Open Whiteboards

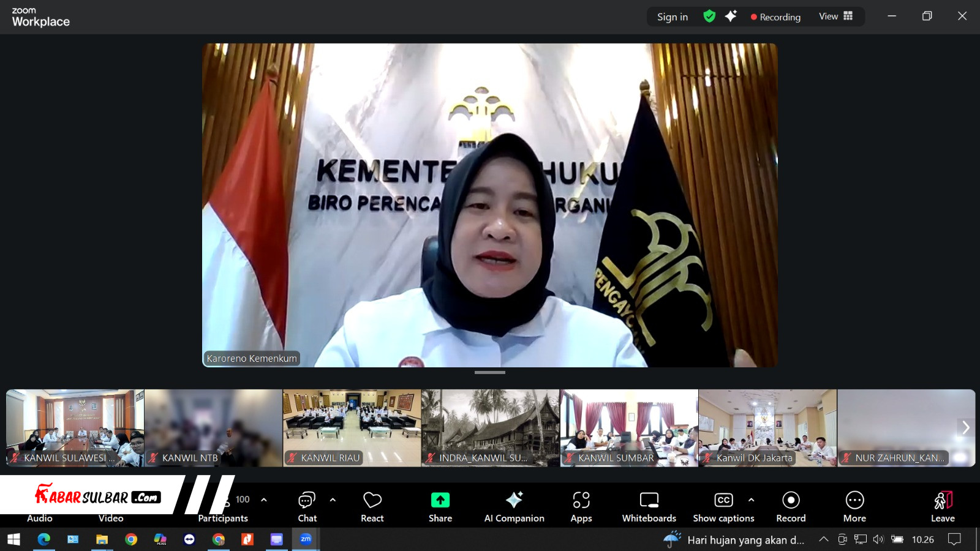tap(649, 506)
